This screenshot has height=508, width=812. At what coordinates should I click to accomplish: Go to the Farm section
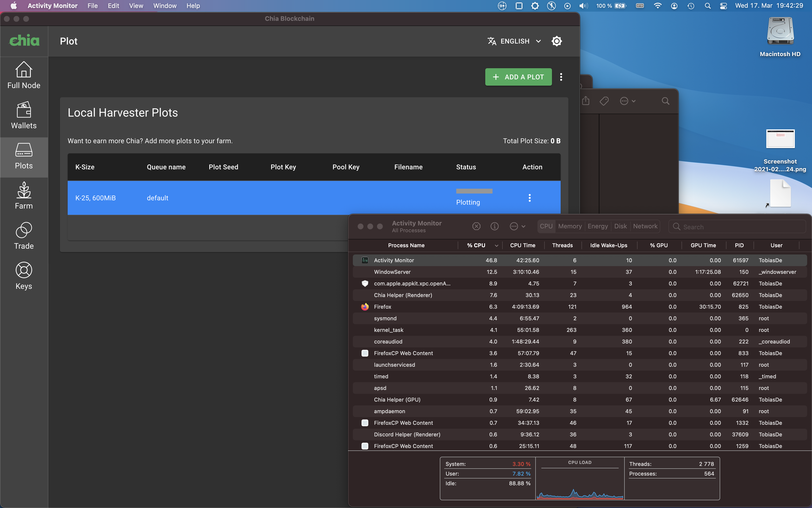click(24, 196)
